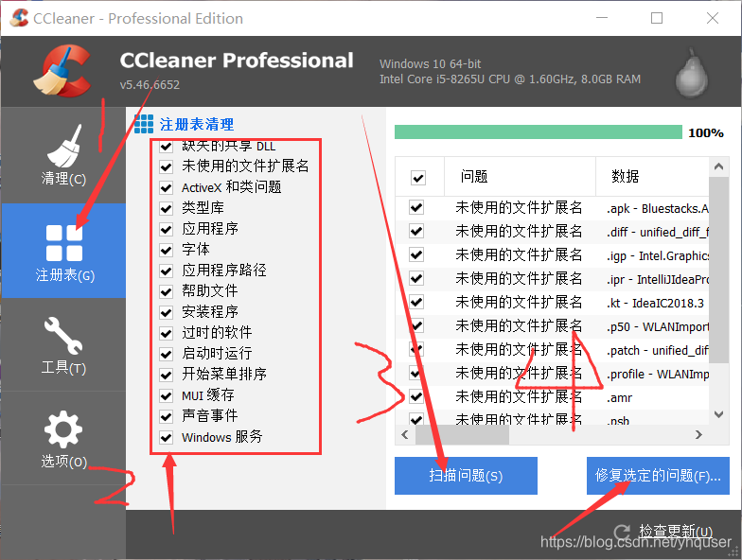
Task: Uncheck the .amr result row checkbox
Action: [416, 396]
